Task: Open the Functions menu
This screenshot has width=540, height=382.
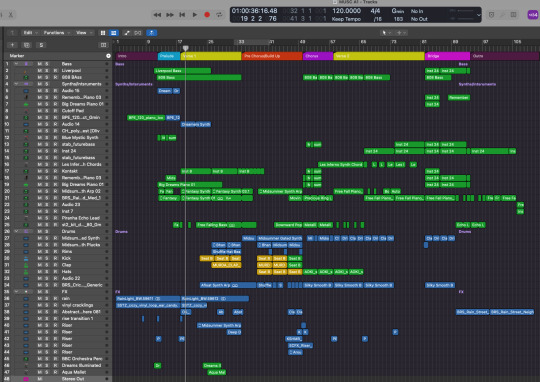Action: [x=56, y=33]
